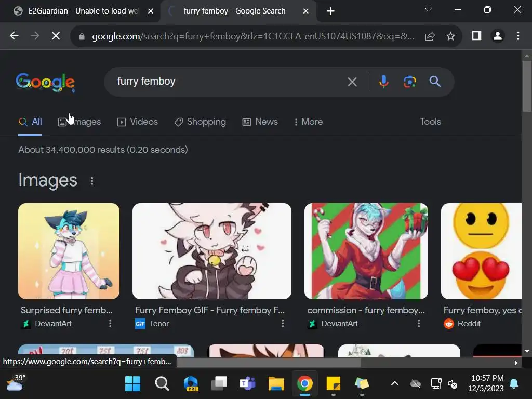Open the search Tools options
The height and width of the screenshot is (399, 532).
pos(431,122)
